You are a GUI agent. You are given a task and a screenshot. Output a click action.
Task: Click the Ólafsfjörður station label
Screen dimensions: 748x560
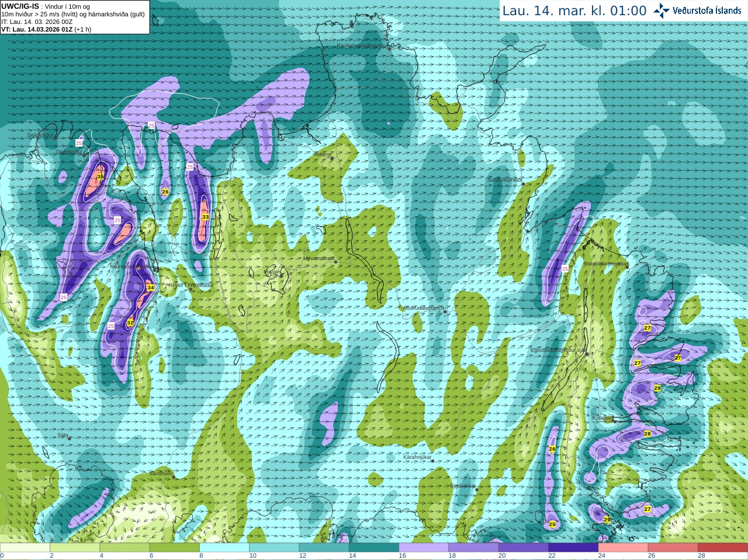click(70, 152)
